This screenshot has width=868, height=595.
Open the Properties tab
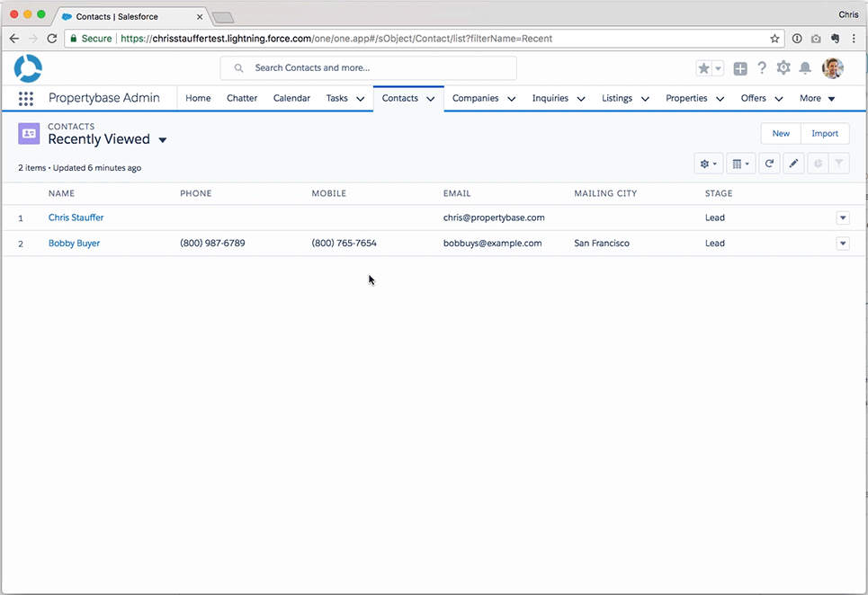[x=686, y=99]
